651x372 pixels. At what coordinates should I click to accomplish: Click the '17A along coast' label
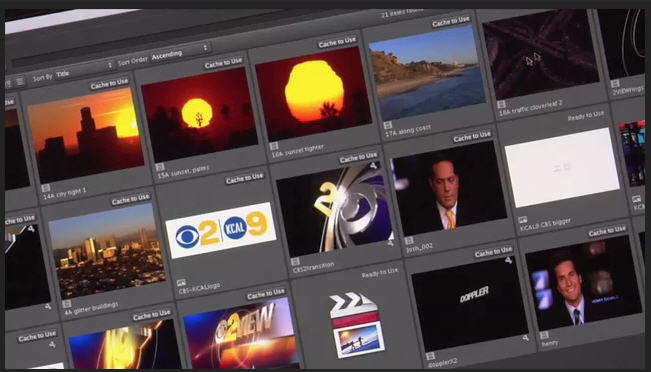coord(408,131)
